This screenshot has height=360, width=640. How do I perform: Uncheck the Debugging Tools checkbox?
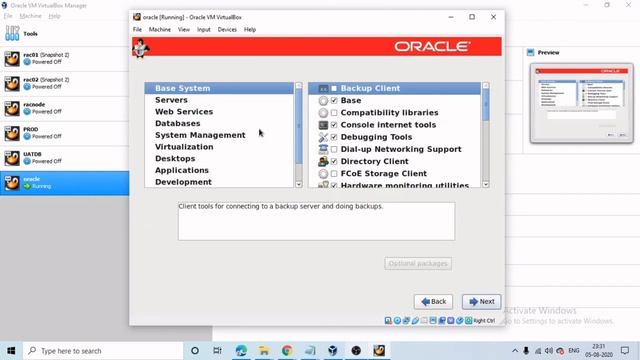tap(334, 137)
